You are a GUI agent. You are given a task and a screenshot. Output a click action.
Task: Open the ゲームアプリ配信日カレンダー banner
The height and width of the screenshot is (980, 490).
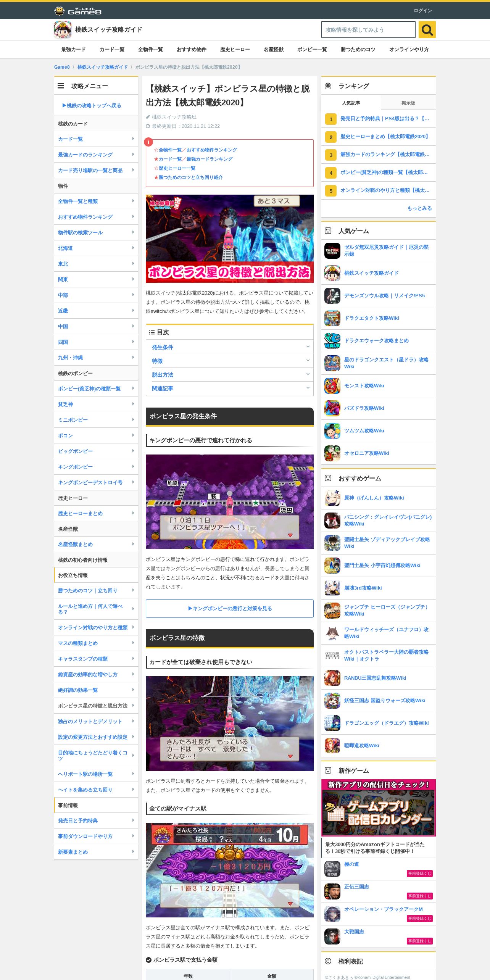[379, 808]
